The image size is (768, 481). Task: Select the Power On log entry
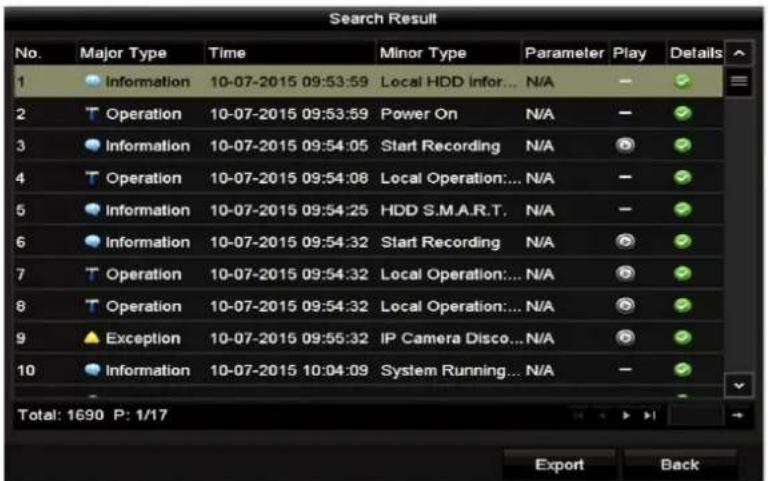click(368, 114)
